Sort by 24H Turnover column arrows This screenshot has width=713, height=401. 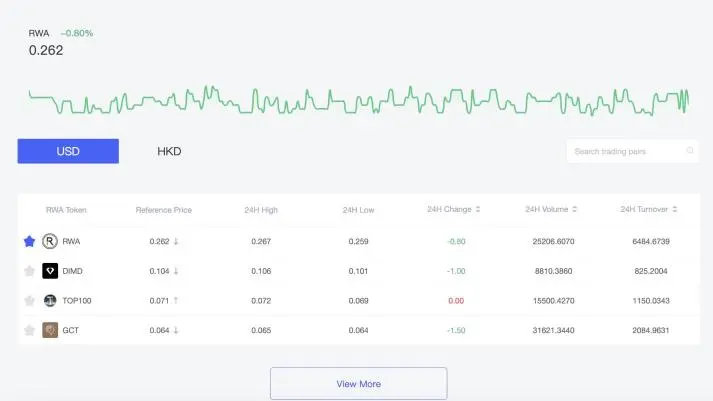[674, 210]
